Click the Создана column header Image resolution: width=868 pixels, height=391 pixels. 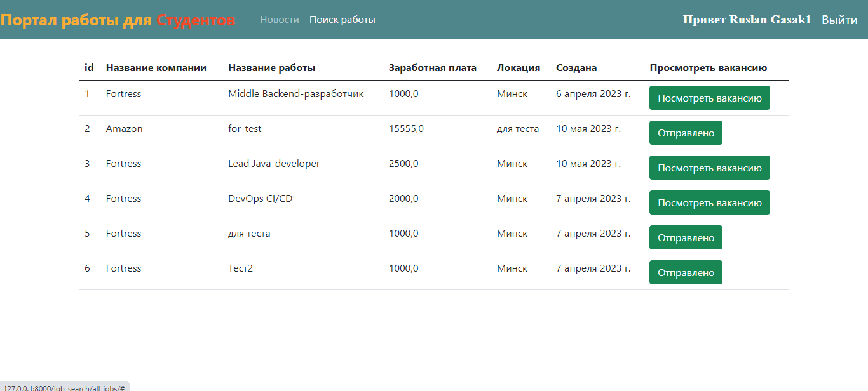click(x=576, y=68)
